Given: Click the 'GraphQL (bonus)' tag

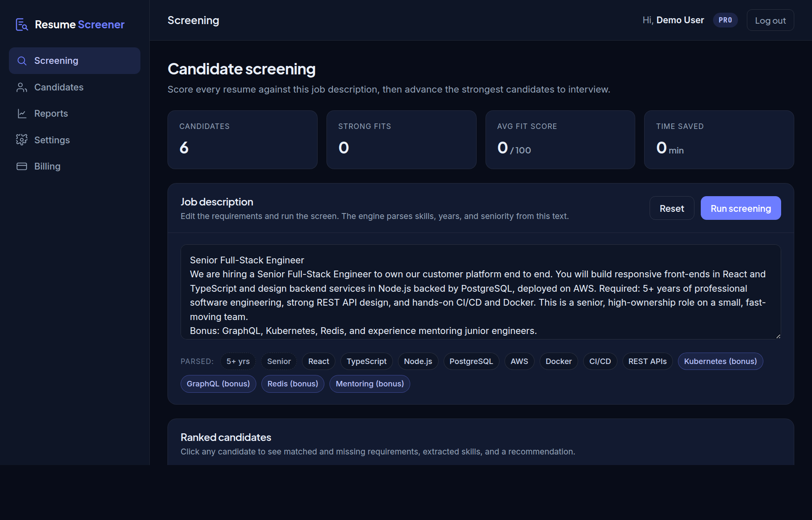Looking at the screenshot, I should 218,384.
